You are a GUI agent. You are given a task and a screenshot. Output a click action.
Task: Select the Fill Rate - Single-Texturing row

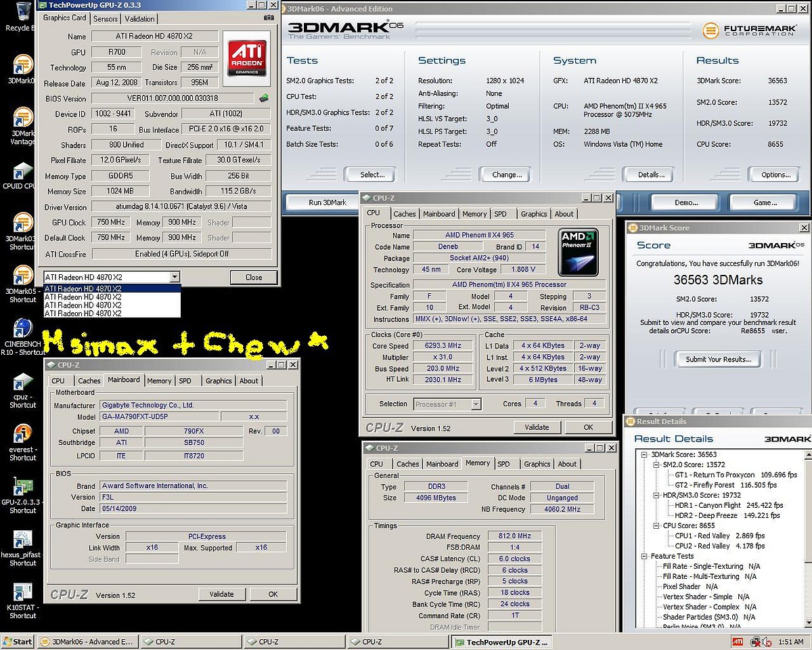712,567
